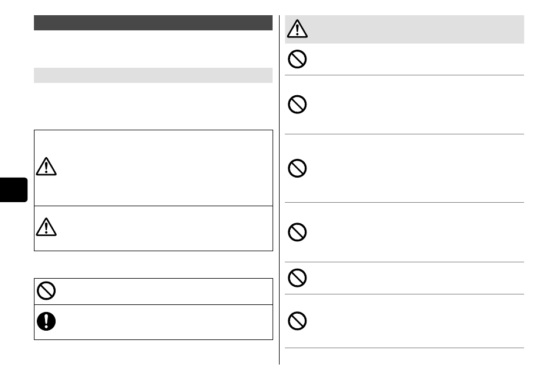
Task: Select the black page tab on the left edge
Action: click(13, 190)
